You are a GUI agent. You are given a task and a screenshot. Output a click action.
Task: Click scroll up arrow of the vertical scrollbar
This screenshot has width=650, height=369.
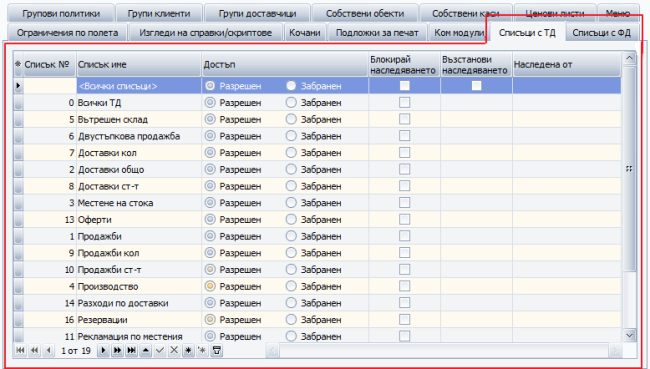point(630,58)
